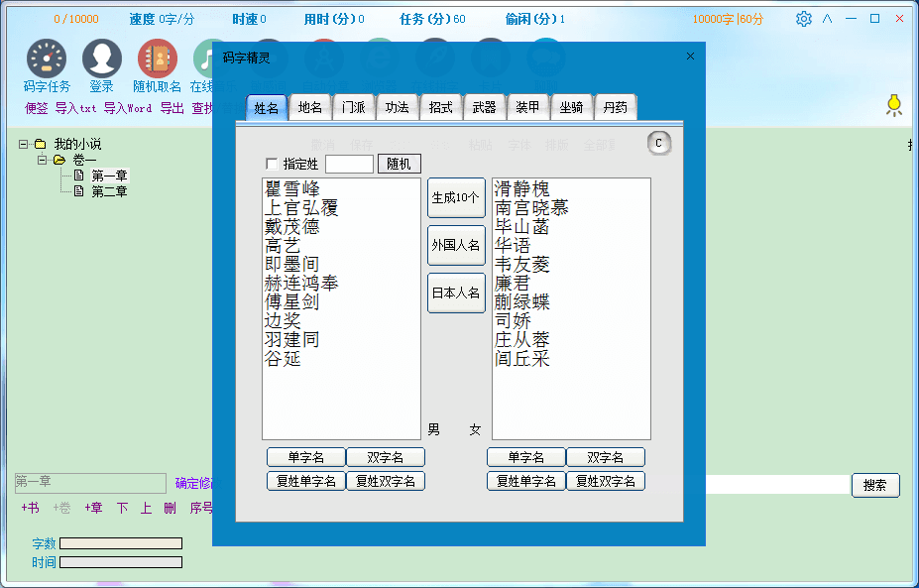The image size is (919, 588).
Task: Click the 登录 user avatar icon
Action: [101, 59]
